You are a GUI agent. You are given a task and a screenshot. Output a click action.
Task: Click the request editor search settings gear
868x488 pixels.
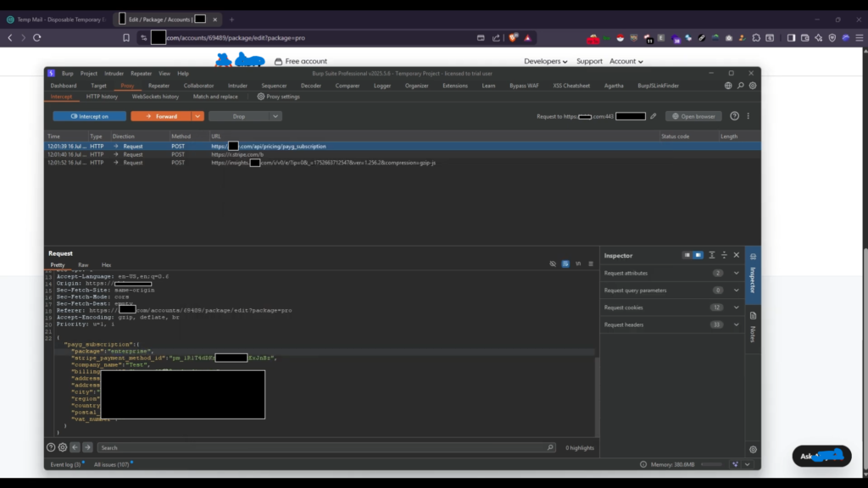coord(62,447)
